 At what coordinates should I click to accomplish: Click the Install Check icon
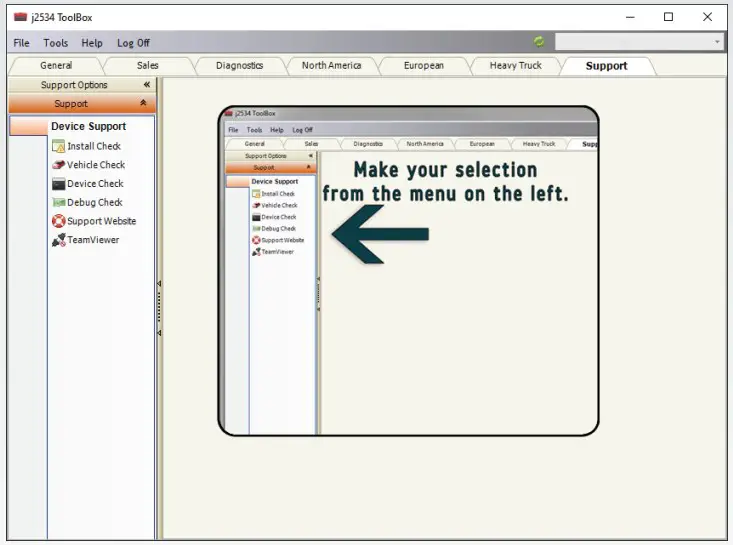pyautogui.click(x=58, y=146)
